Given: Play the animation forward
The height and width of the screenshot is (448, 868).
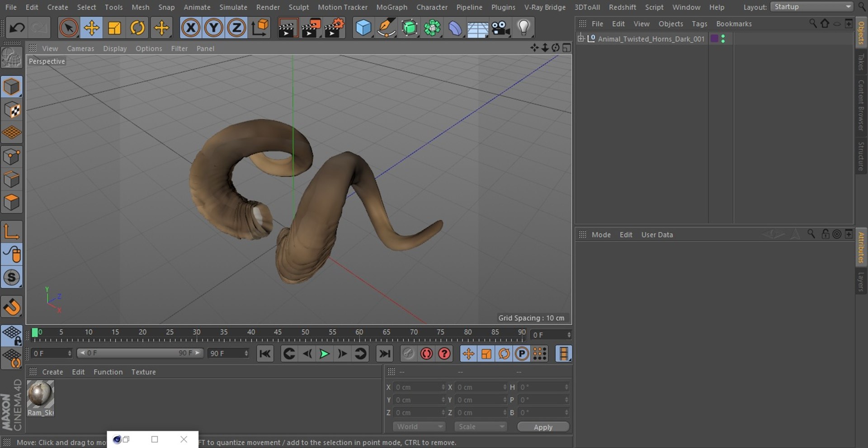Looking at the screenshot, I should 324,354.
